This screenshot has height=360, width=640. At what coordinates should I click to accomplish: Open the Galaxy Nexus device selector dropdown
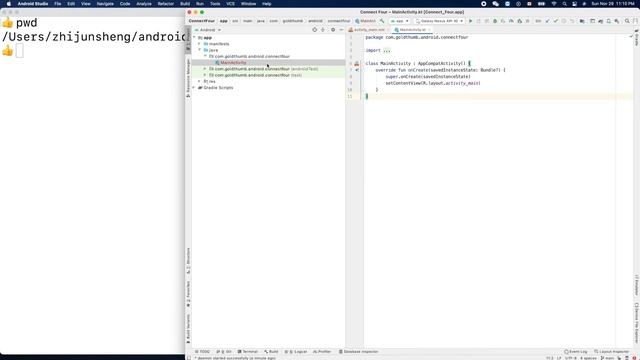[x=439, y=21]
